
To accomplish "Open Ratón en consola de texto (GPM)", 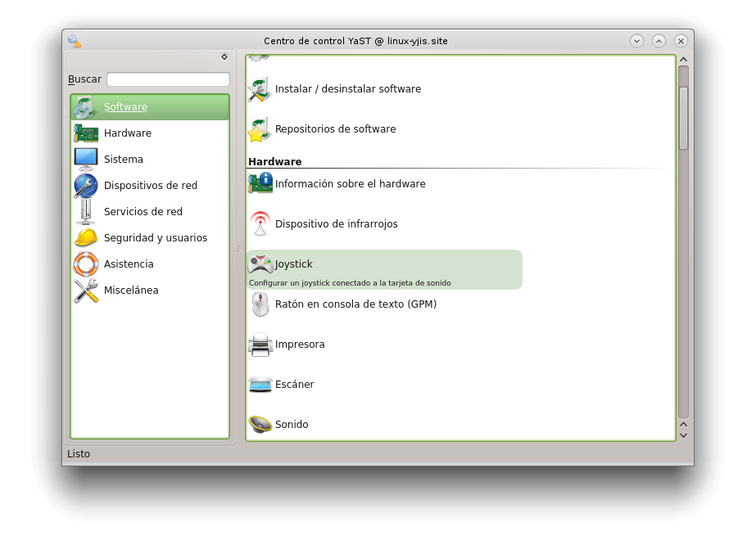I will click(354, 304).
